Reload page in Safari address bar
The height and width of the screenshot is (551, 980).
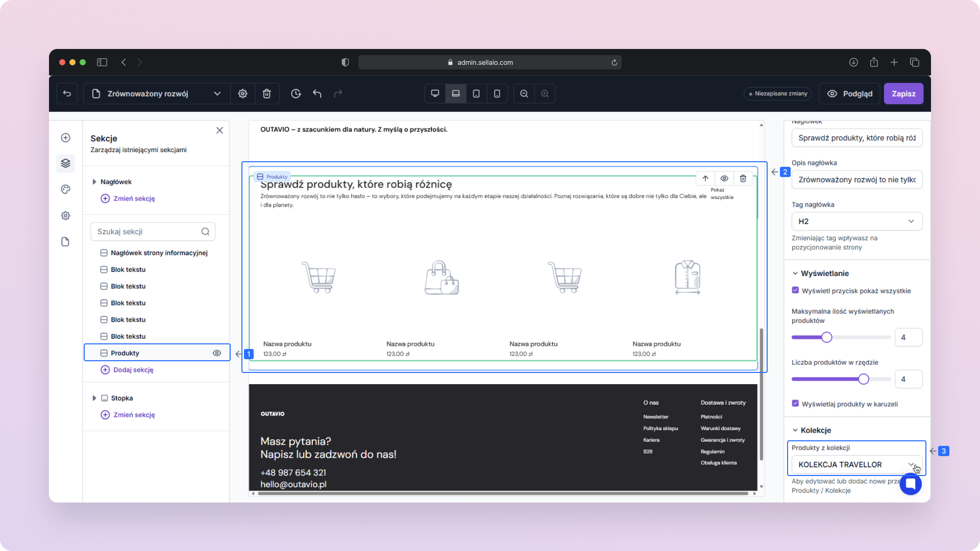pos(615,62)
